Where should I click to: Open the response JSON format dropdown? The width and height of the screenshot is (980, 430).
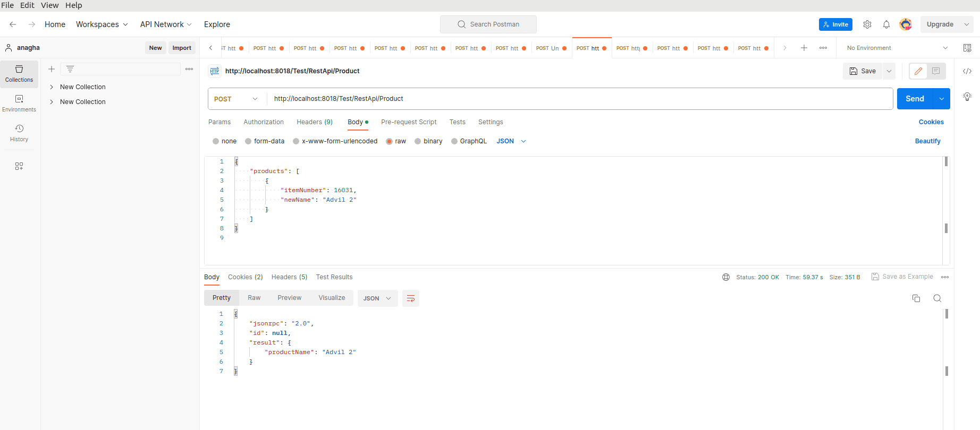pyautogui.click(x=377, y=298)
